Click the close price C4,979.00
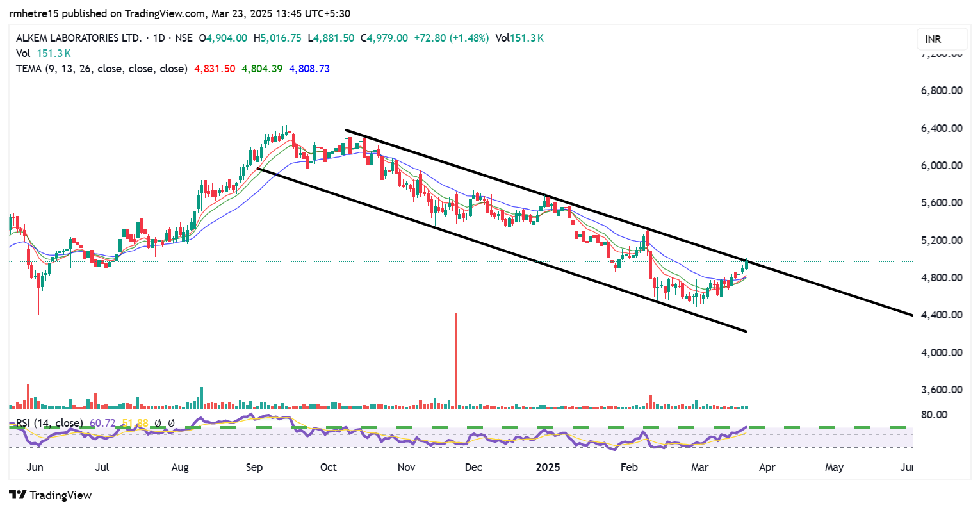This screenshot has width=980, height=510. tap(384, 38)
